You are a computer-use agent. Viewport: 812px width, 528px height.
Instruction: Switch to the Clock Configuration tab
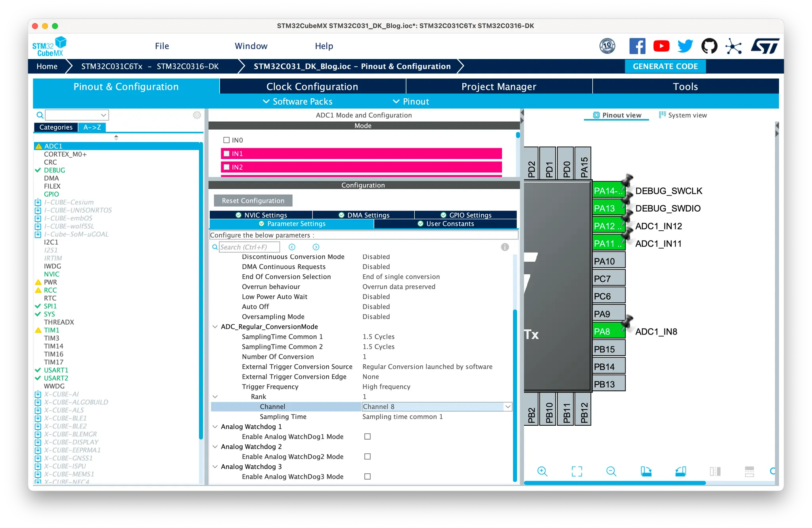click(x=312, y=86)
